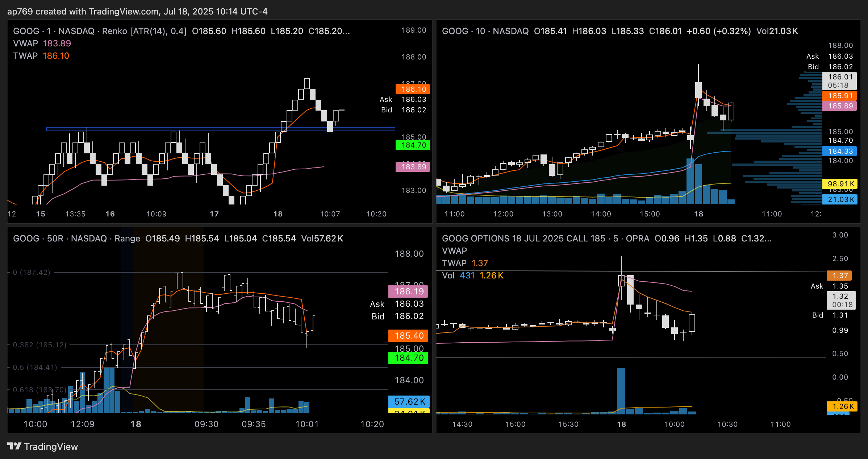This screenshot has height=459, width=868.
Task: Click the orange 185.91 label on 10-minute chart
Action: pyautogui.click(x=839, y=96)
